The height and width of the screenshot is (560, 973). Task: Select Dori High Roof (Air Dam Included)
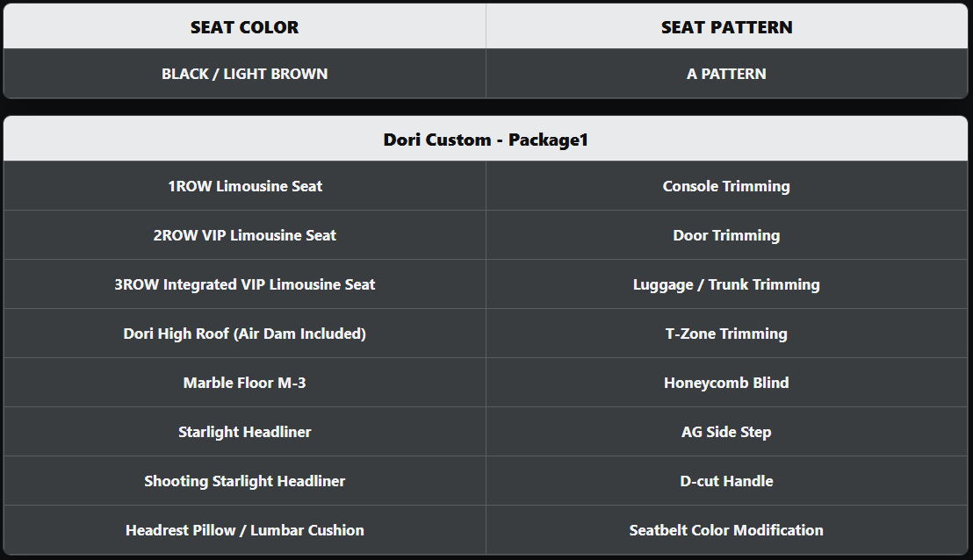click(x=244, y=334)
